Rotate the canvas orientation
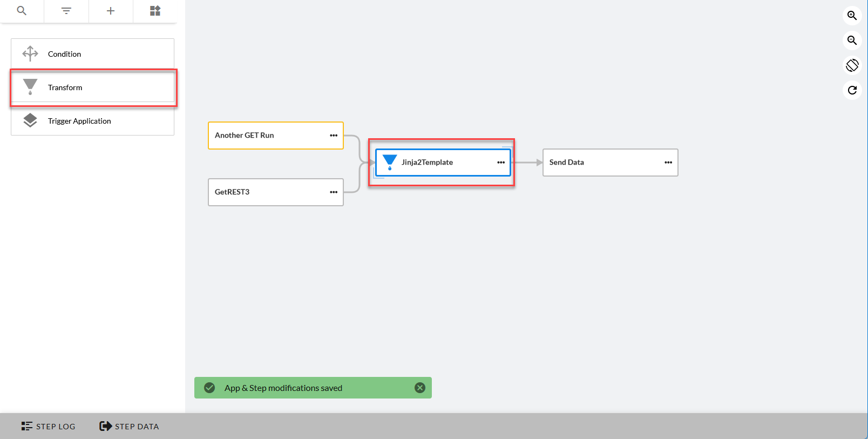 [852, 65]
